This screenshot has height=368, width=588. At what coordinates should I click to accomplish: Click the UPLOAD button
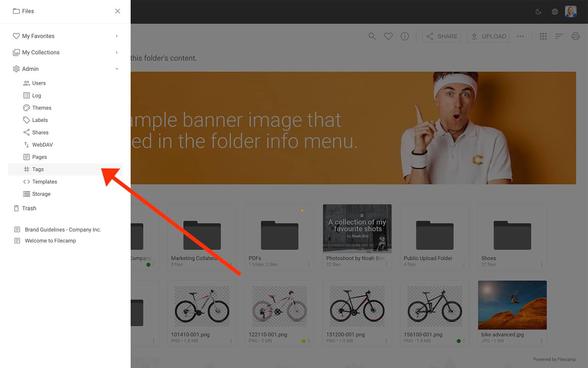tap(488, 36)
